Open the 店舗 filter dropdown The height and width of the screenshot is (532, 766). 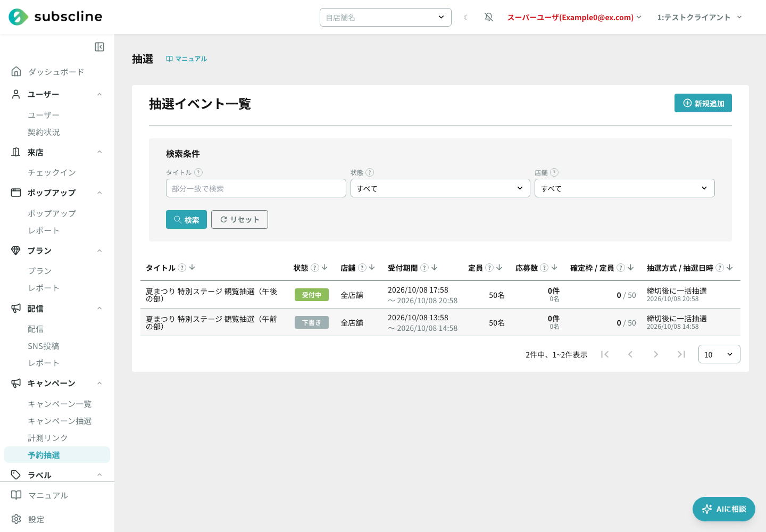(625, 188)
